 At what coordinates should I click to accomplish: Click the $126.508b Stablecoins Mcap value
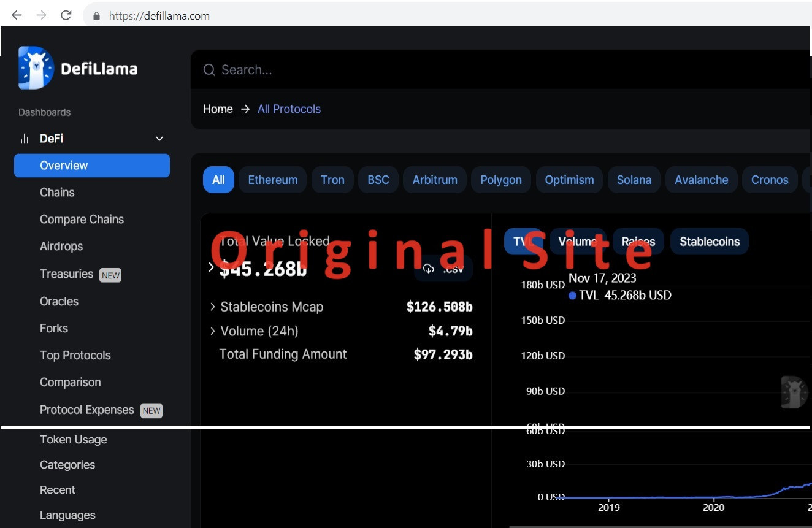(440, 307)
